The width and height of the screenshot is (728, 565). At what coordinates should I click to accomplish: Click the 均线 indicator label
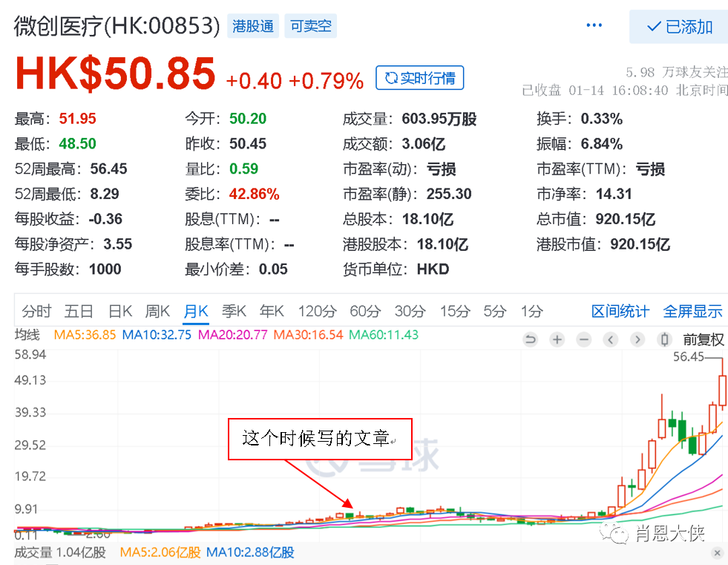(x=27, y=335)
